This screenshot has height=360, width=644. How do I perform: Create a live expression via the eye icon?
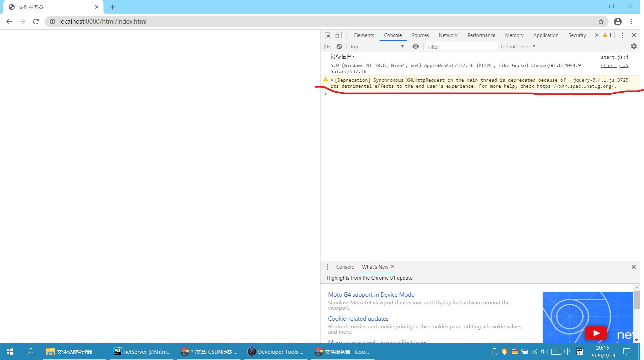(416, 46)
